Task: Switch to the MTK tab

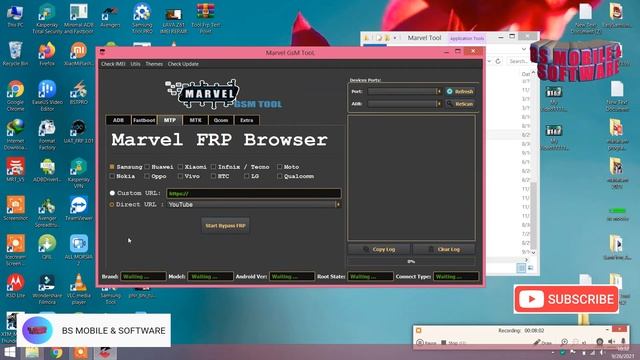Action: pyautogui.click(x=196, y=120)
